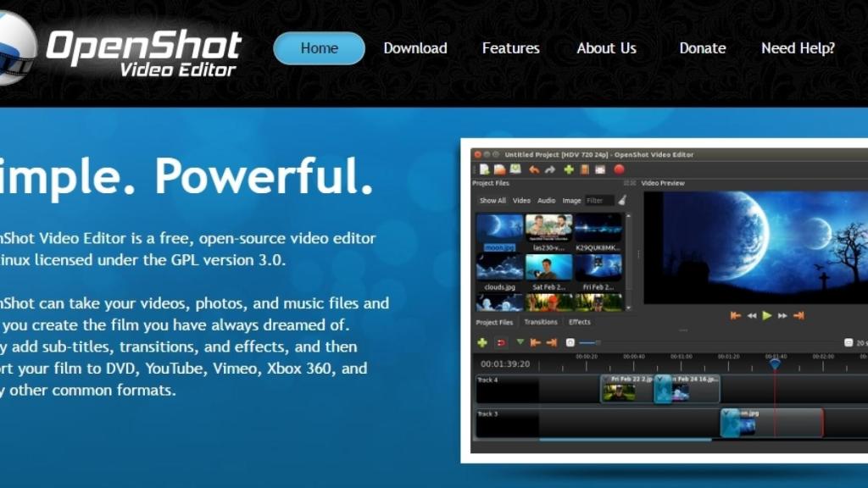Screen dimensions: 868x488
Task: Click the New Project icon
Action: [484, 170]
